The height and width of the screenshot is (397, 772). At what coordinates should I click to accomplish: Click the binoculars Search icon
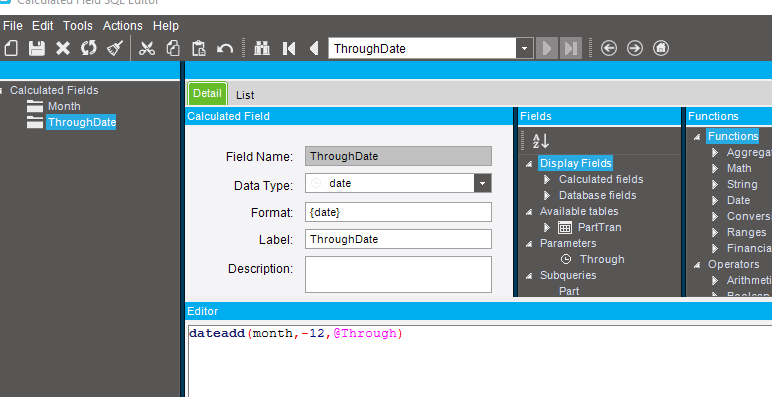[x=262, y=48]
